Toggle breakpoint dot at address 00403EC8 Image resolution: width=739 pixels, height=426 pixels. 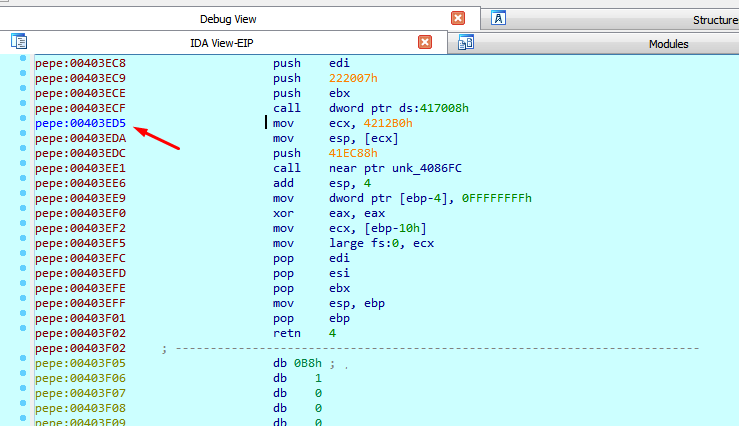[x=22, y=63]
